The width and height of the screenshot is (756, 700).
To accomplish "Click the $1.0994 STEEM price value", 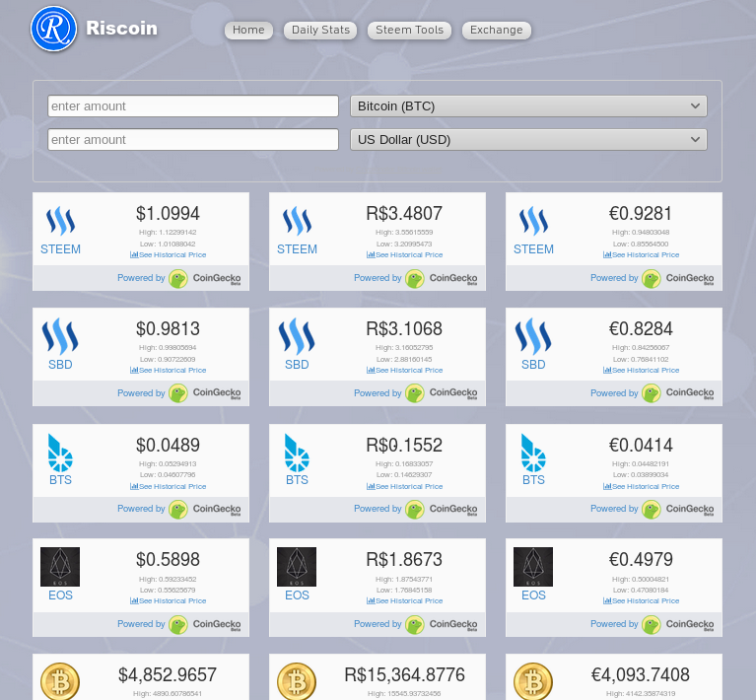I will point(168,213).
